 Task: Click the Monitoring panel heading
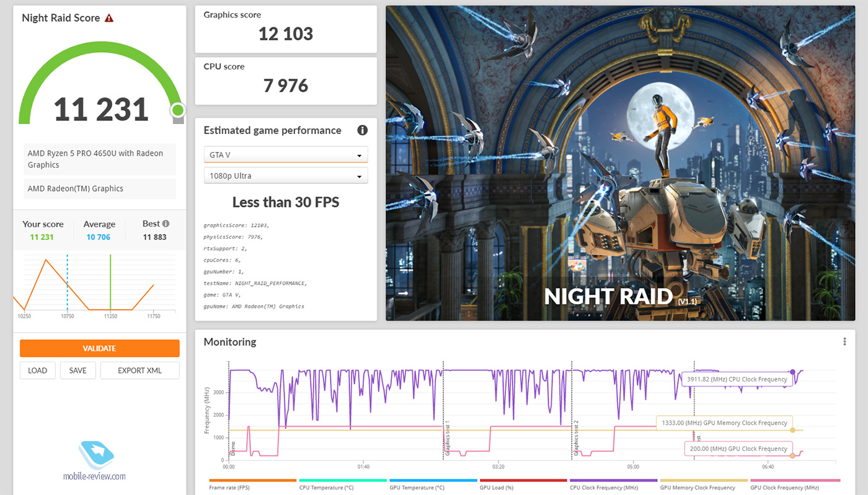point(230,342)
